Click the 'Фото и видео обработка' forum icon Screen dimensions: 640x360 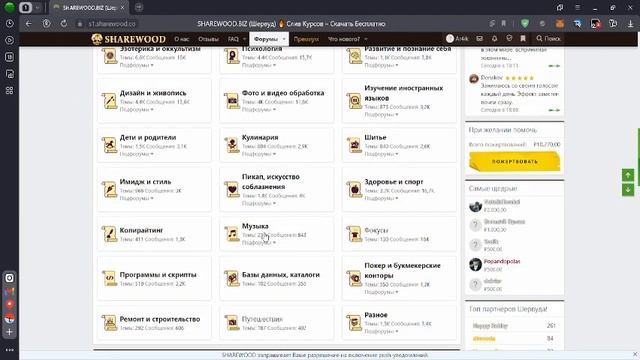(232, 101)
